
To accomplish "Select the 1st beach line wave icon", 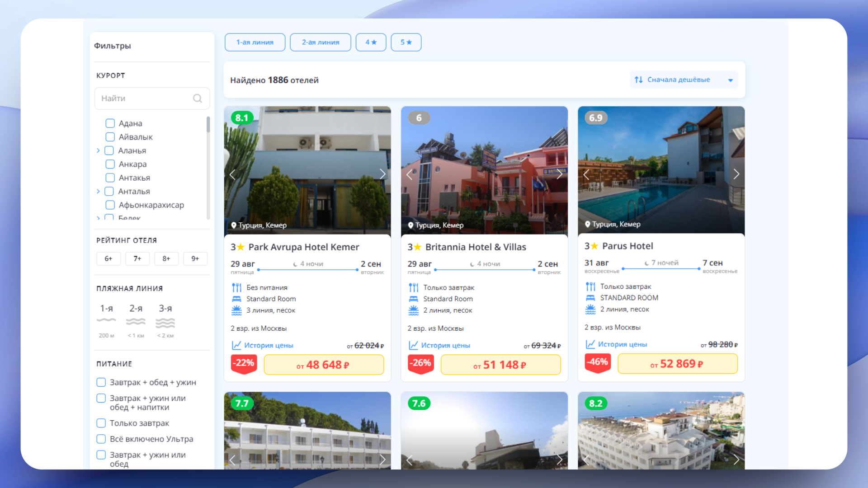I will point(106,320).
